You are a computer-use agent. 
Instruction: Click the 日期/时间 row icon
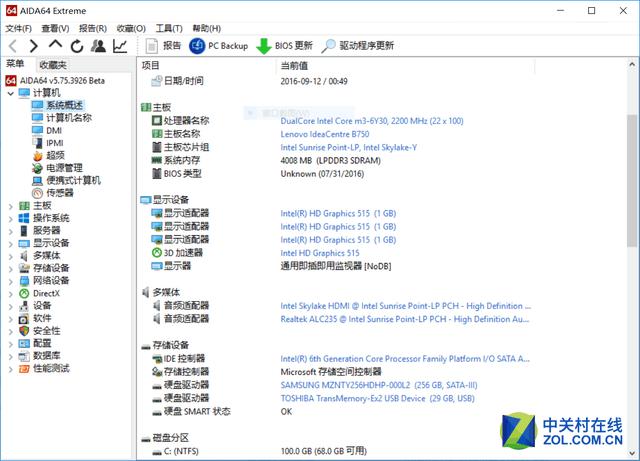(157, 81)
